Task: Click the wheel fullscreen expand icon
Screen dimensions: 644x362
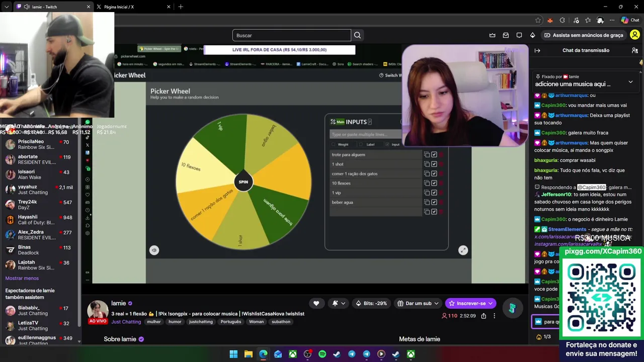Action: pos(463,250)
